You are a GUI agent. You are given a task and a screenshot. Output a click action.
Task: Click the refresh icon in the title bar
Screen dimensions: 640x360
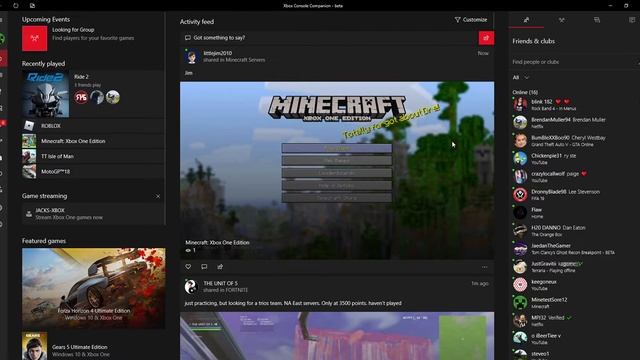click(16, 6)
